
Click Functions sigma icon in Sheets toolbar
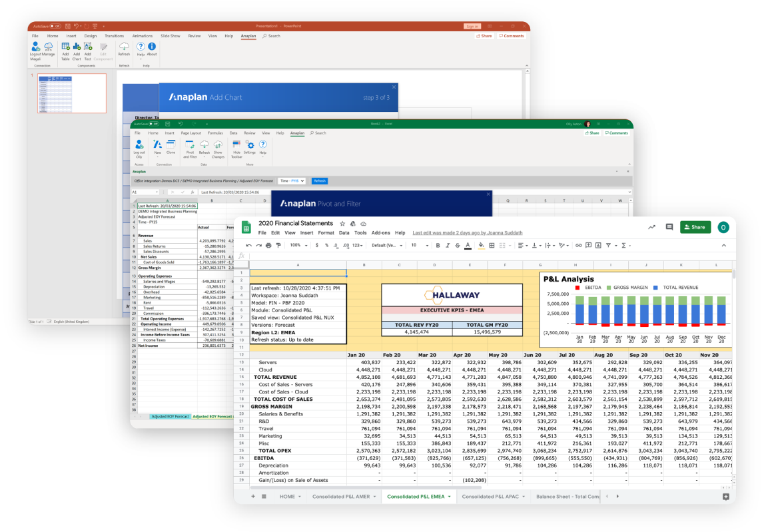pos(623,246)
